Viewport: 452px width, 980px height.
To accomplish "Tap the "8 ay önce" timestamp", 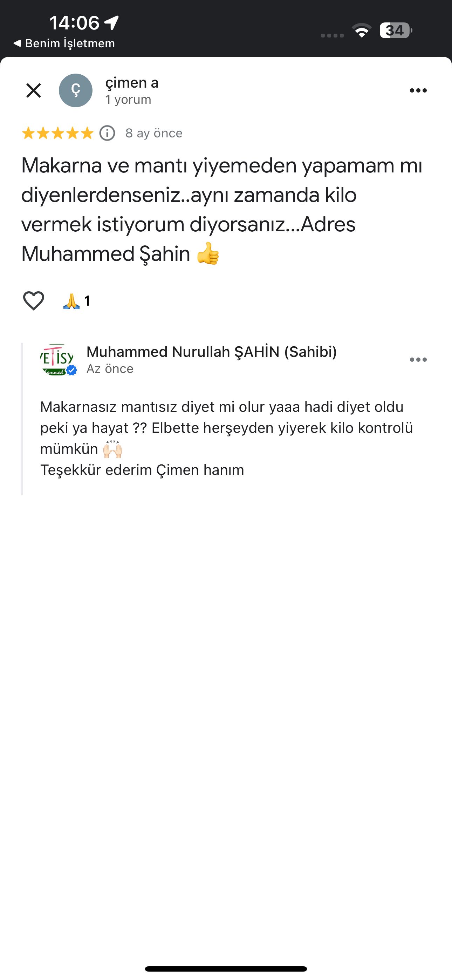I will [154, 133].
